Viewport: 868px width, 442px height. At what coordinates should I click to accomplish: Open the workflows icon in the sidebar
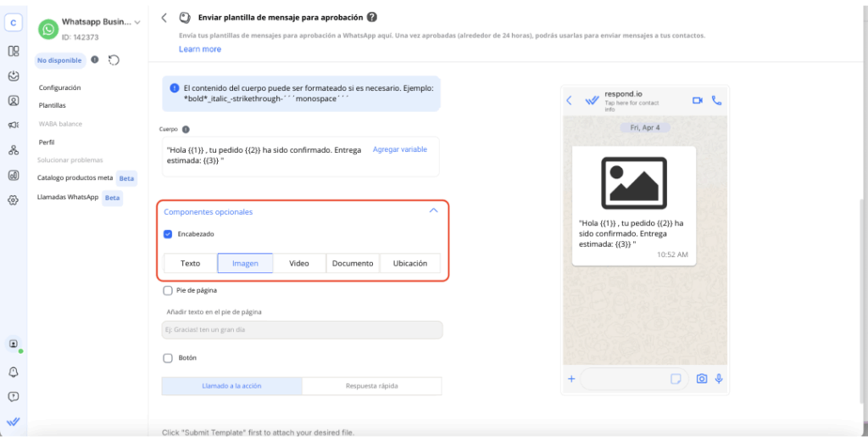[x=14, y=150]
